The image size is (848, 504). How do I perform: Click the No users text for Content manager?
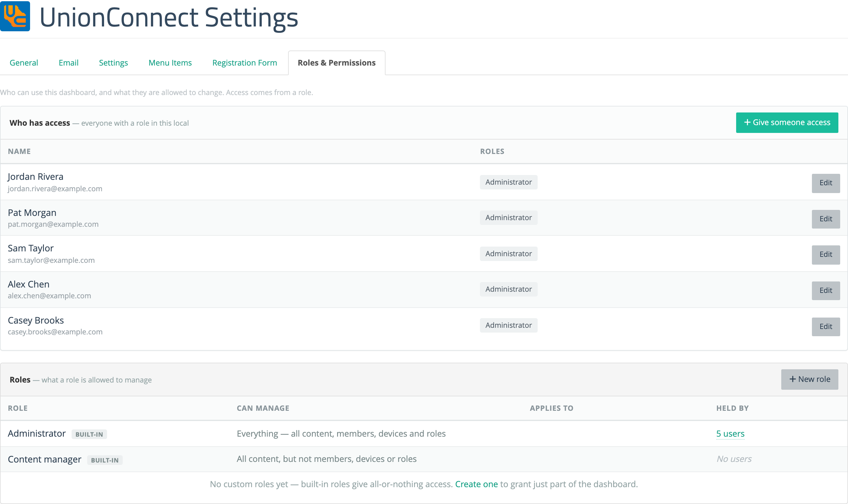coord(734,459)
